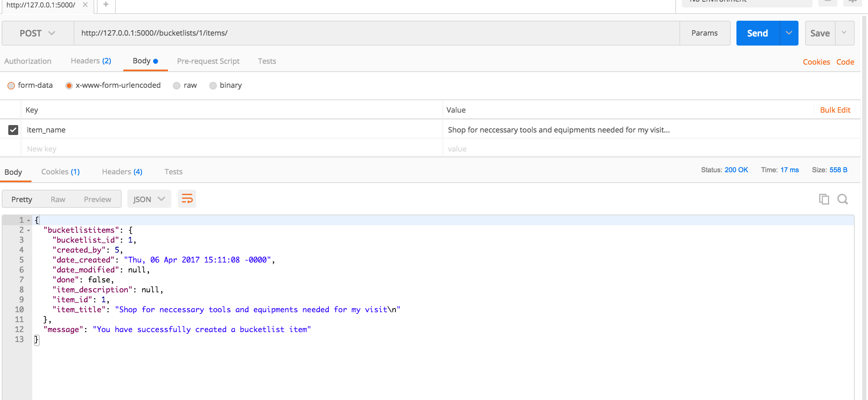Click the "item_description": null line in response
This screenshot has width=868, height=400.
108,290
